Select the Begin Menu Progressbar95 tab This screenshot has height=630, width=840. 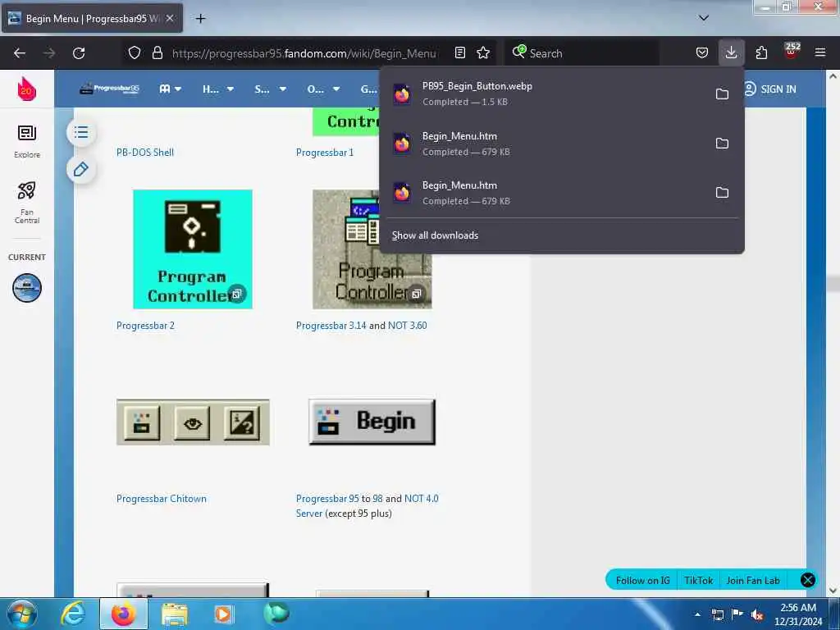92,18
